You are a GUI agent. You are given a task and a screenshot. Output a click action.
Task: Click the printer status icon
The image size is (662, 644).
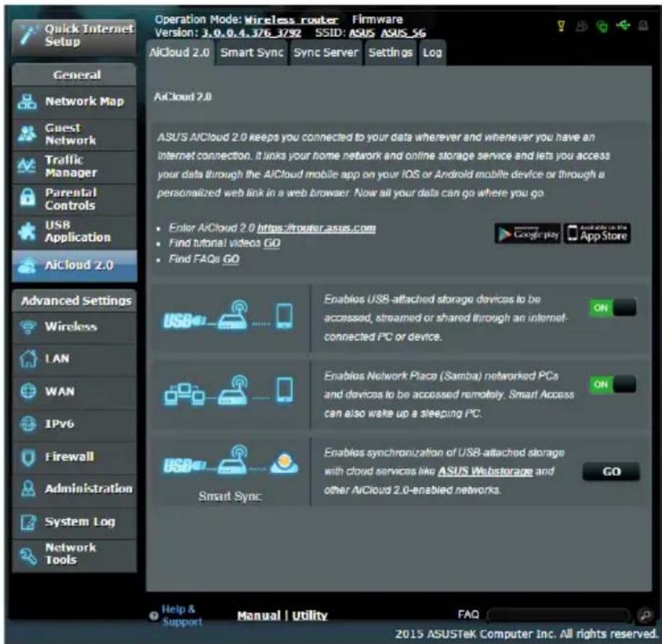point(643,26)
